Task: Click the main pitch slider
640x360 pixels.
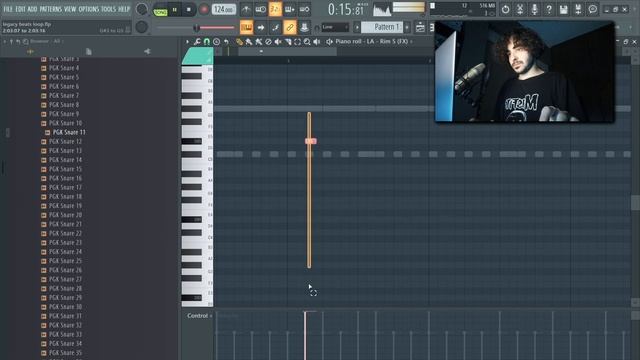Action: tap(196, 28)
